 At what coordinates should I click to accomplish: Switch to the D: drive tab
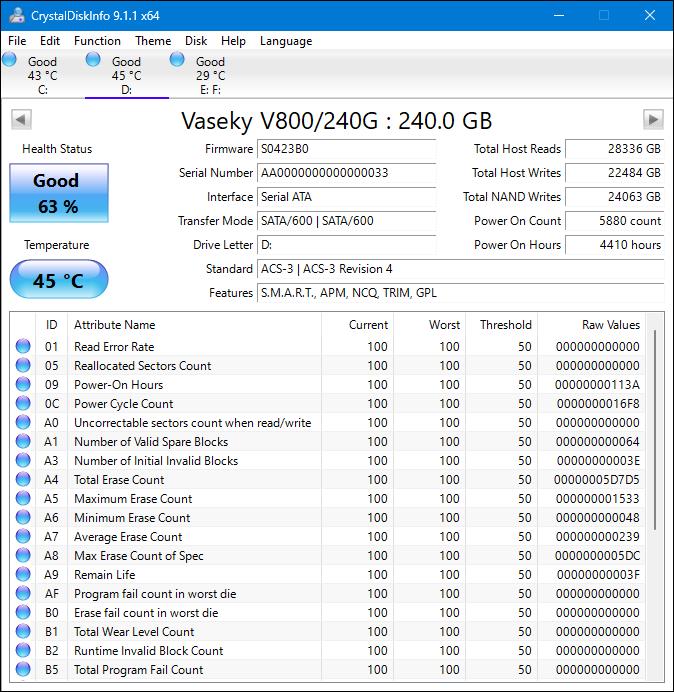tap(126, 75)
